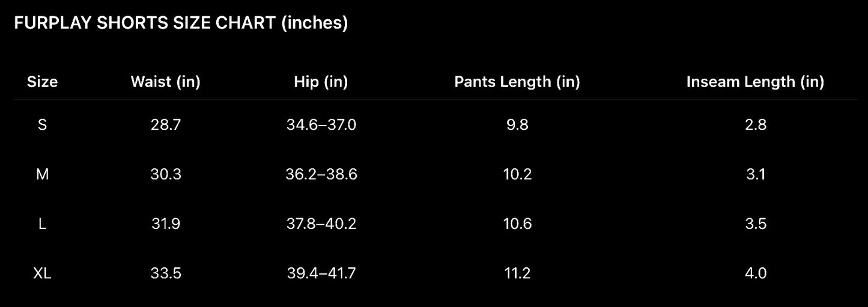Click the XL size row label
Screen dimensions: 868x307
(x=42, y=273)
